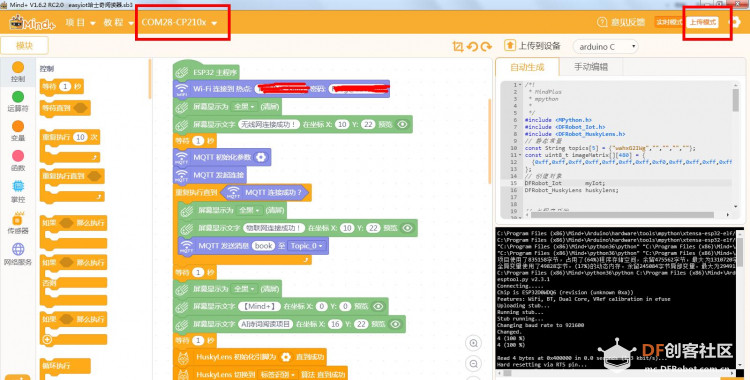Click the Wi-Fi icon on hotspot block
Viewport: 750px width, 380px height.
pos(182,89)
